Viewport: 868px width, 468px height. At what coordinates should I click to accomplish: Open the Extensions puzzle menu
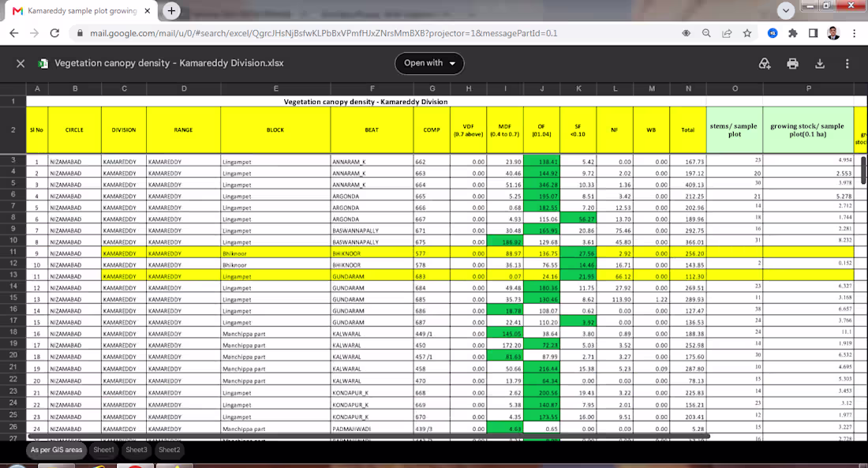pyautogui.click(x=793, y=33)
